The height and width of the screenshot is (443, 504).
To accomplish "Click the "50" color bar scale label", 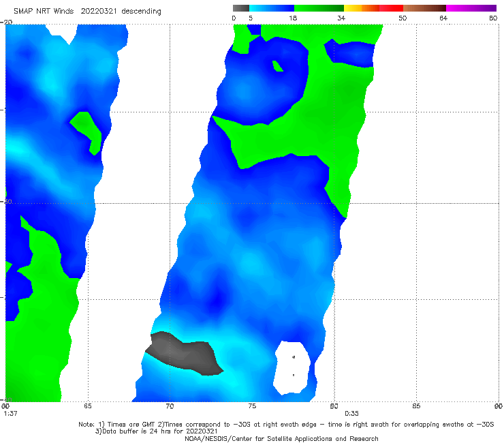I will (x=403, y=18).
